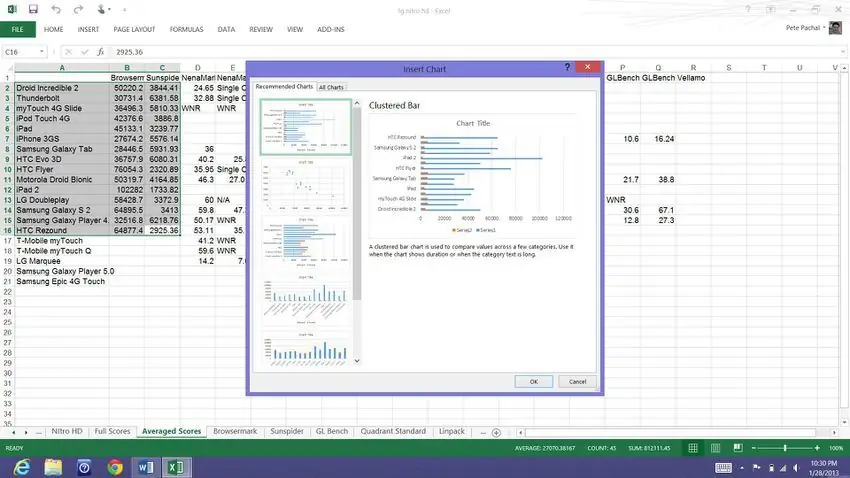This screenshot has height=478, width=850.
Task: Open the FILE tab
Action: 17,29
